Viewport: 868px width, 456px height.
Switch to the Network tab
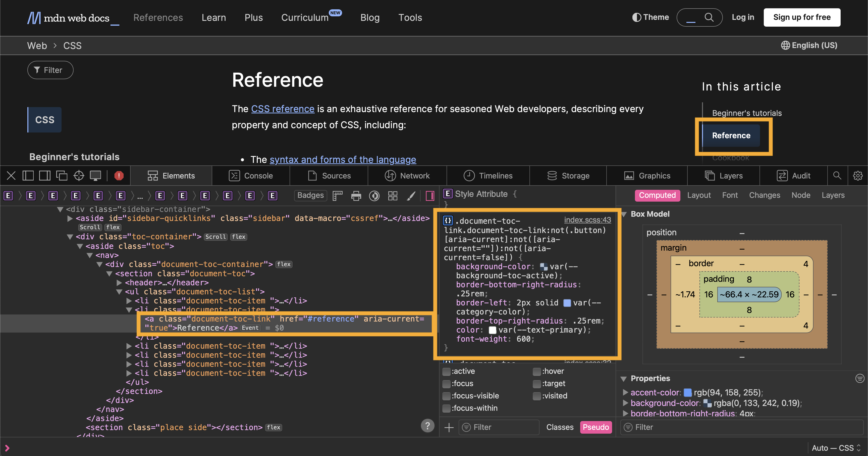click(407, 176)
